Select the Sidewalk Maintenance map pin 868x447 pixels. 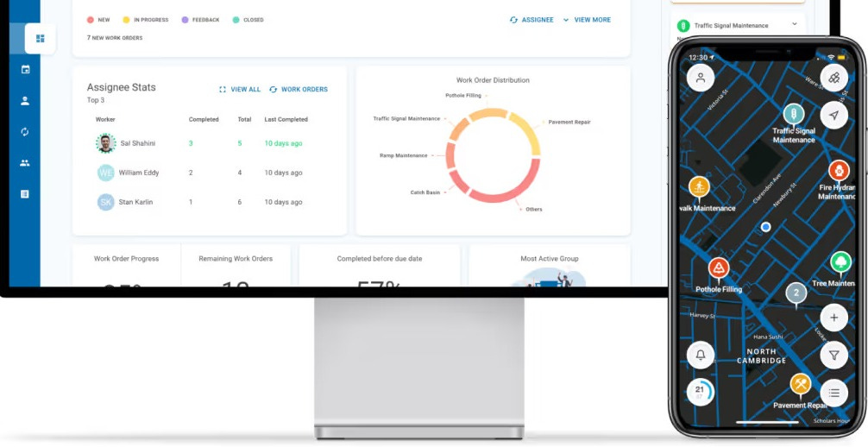[x=699, y=187]
